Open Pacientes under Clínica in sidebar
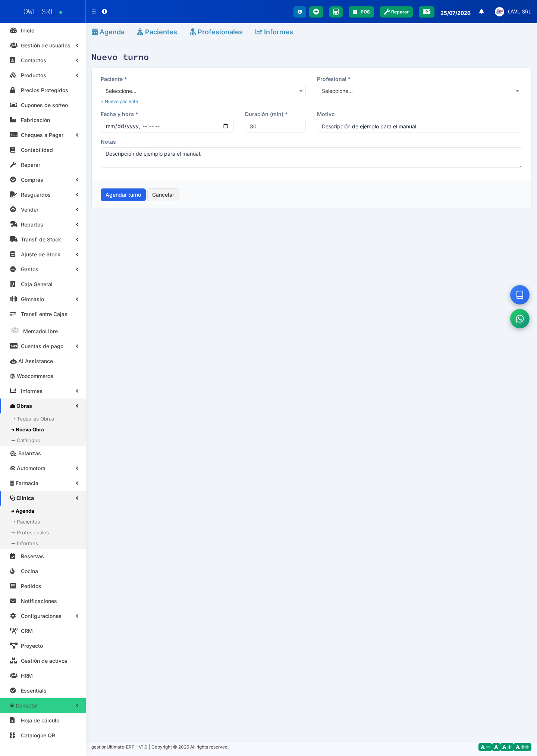 [43, 522]
